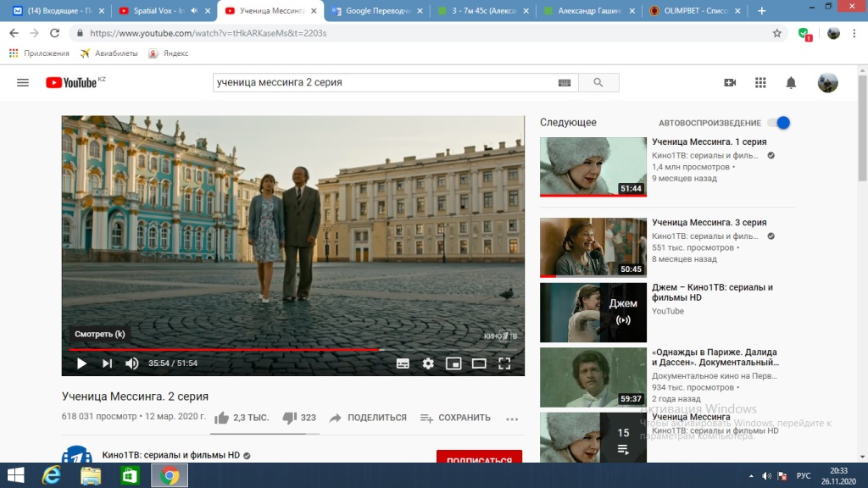Screen dimensions: 868x488
Task: Open the Windows Start menu
Action: point(15,475)
